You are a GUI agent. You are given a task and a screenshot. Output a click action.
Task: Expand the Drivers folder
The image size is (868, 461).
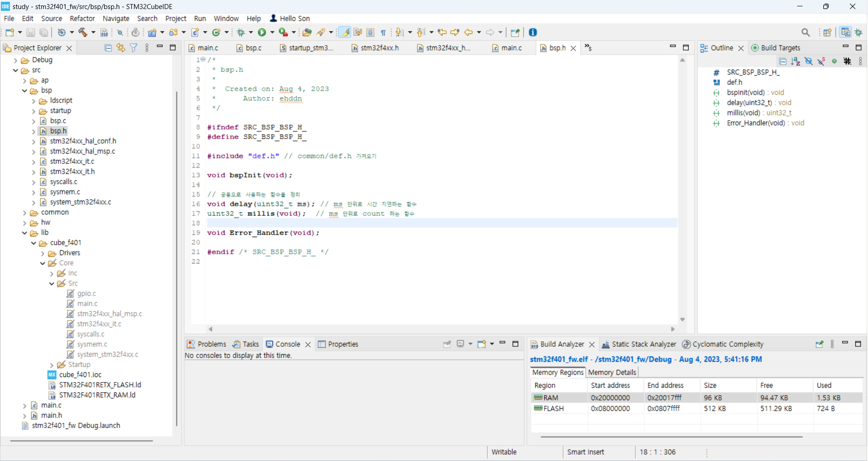coord(43,253)
